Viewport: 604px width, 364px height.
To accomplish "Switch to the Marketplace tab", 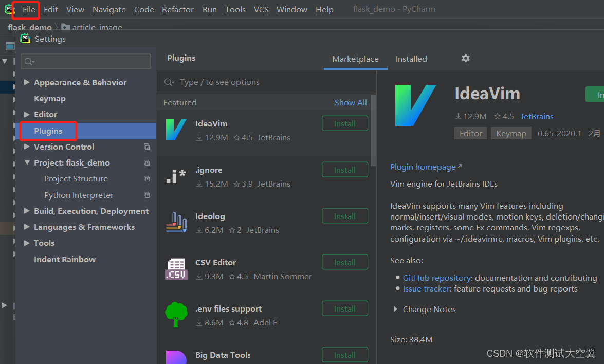I will tap(355, 59).
